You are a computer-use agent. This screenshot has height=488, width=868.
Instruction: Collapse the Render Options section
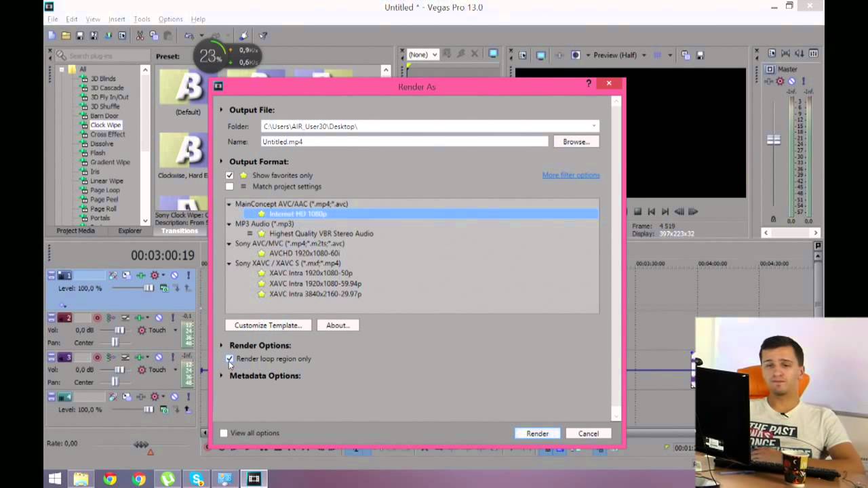point(221,345)
